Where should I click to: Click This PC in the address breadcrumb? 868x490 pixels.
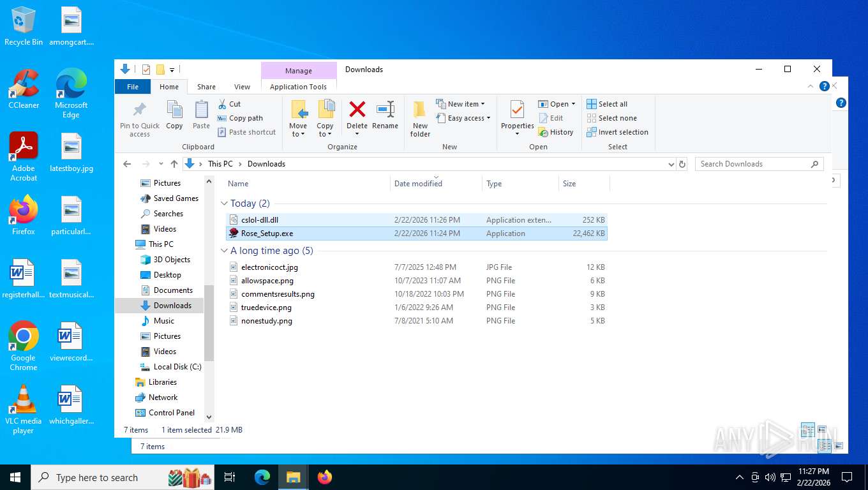pos(220,164)
